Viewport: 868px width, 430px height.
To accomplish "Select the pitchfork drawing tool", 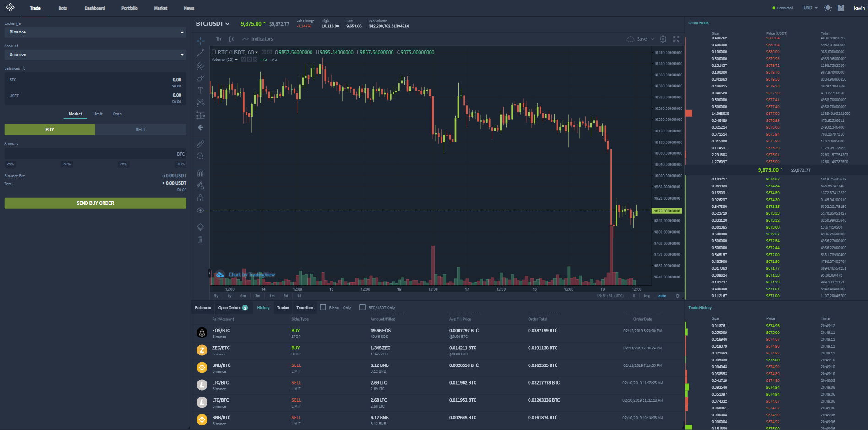I will (x=200, y=65).
